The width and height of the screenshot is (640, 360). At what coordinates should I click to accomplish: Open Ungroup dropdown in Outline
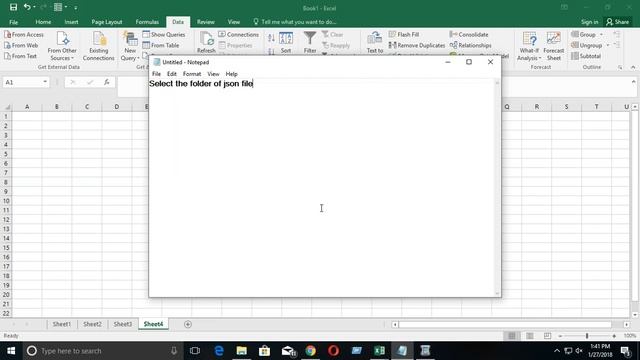pos(590,45)
